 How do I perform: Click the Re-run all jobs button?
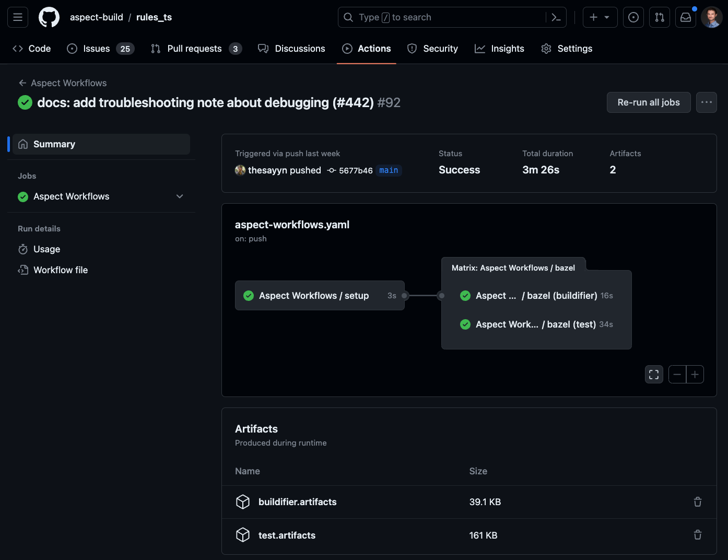[649, 102]
